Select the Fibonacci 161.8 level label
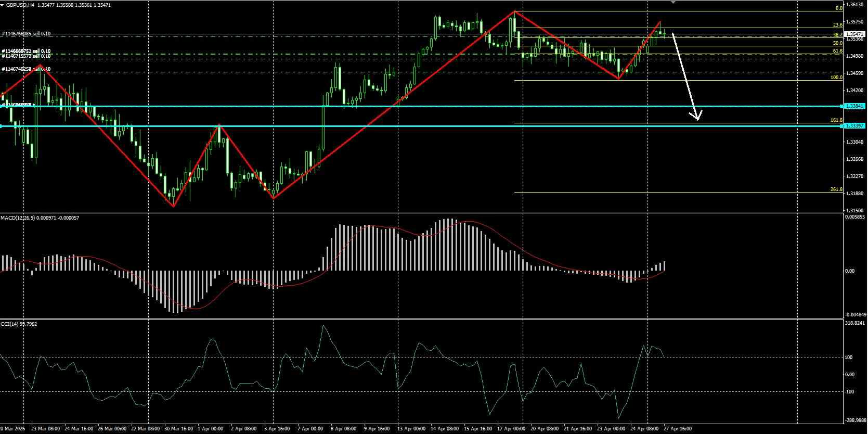Screen dimensions: 868x434 [836, 120]
